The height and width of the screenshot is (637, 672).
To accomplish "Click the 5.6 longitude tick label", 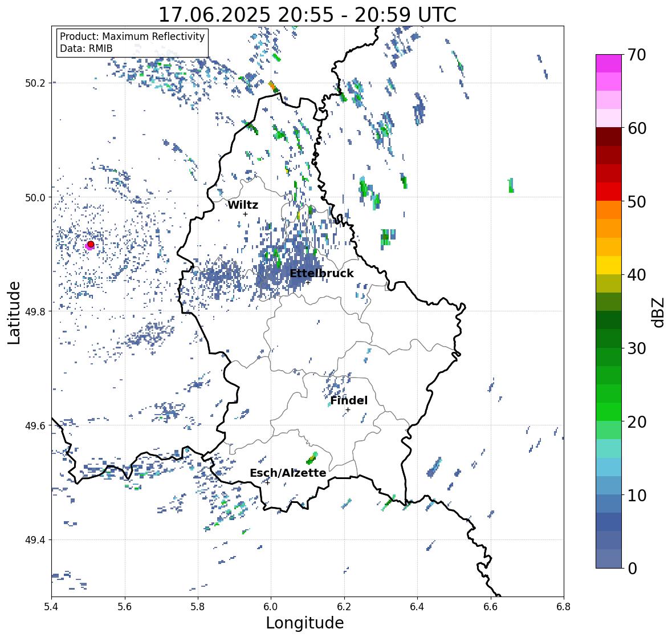I will pyautogui.click(x=125, y=606).
